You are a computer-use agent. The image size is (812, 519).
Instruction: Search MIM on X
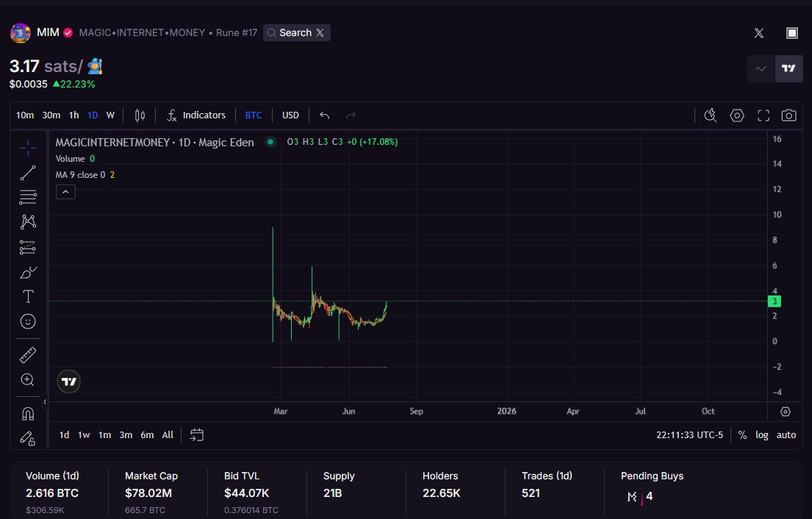(x=296, y=32)
